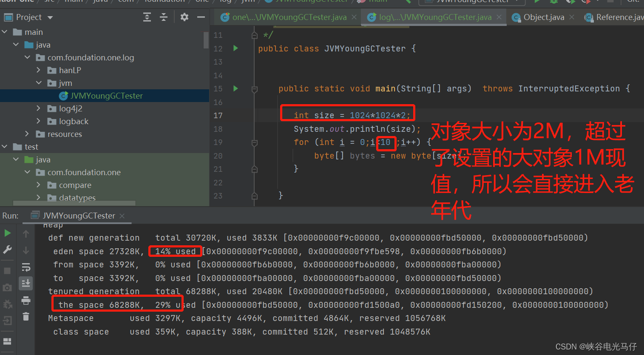Disable scroll to end in console output

[x=26, y=283]
